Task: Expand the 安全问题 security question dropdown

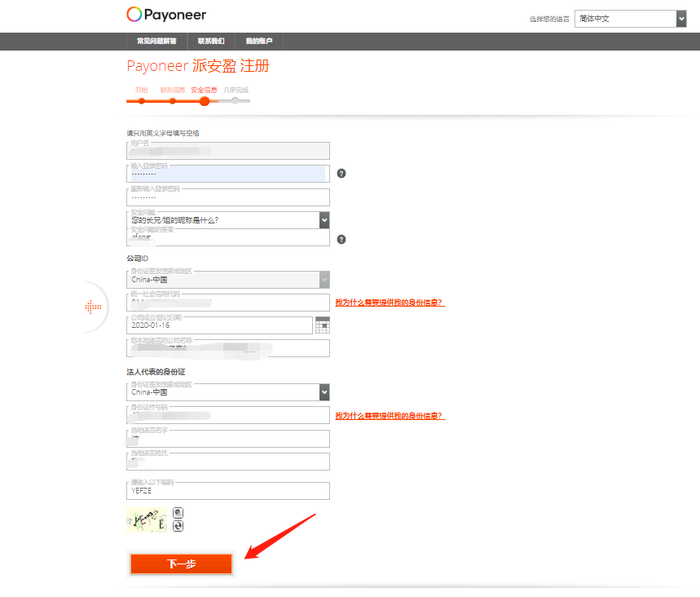Action: click(228, 220)
